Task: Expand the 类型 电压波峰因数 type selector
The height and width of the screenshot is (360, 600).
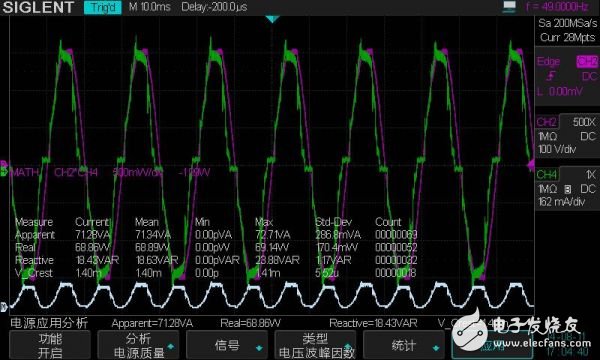Action: tap(316, 345)
